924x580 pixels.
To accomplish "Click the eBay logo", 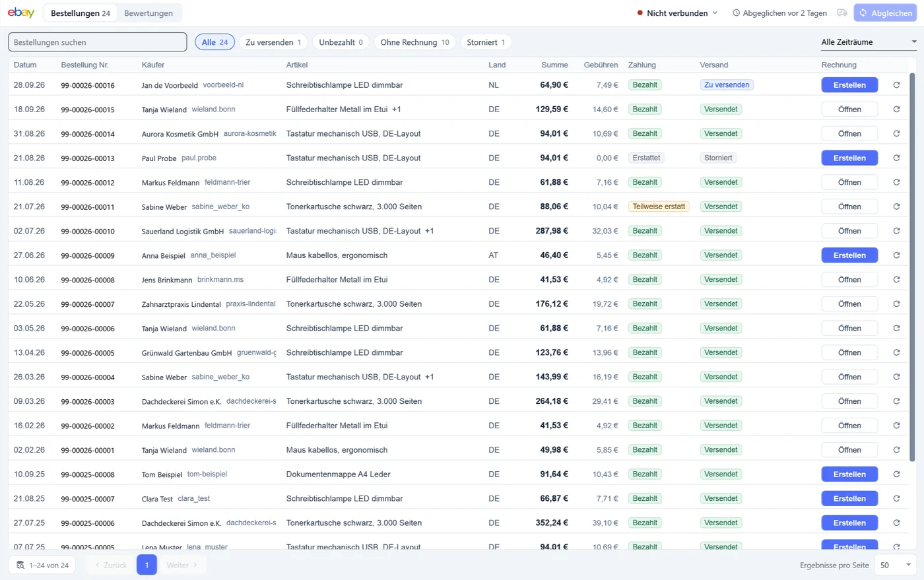I will pos(21,13).
